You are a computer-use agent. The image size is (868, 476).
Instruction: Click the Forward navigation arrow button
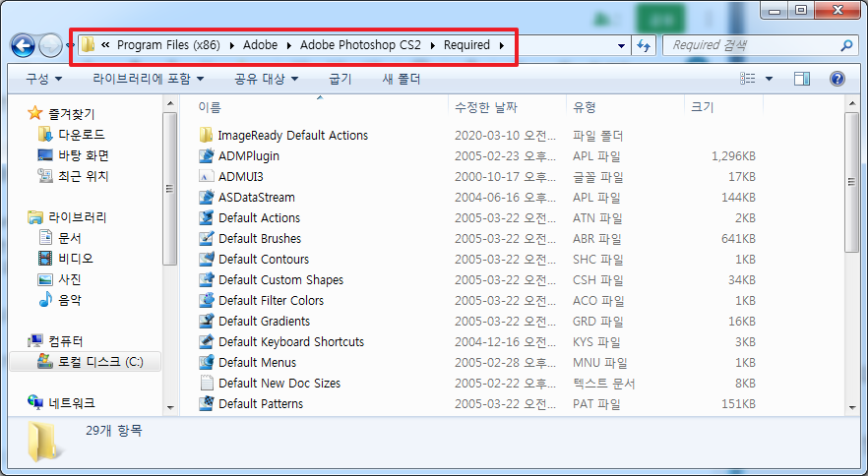pos(50,45)
